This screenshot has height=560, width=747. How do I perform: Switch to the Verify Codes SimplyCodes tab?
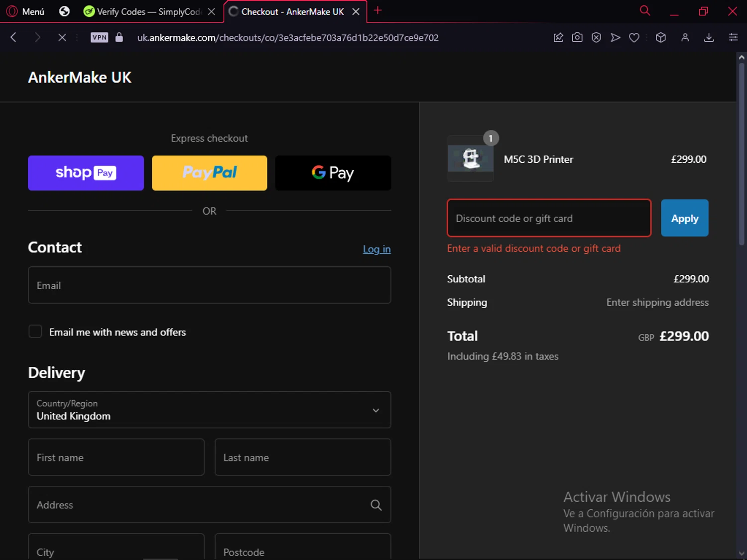[x=142, y=11]
